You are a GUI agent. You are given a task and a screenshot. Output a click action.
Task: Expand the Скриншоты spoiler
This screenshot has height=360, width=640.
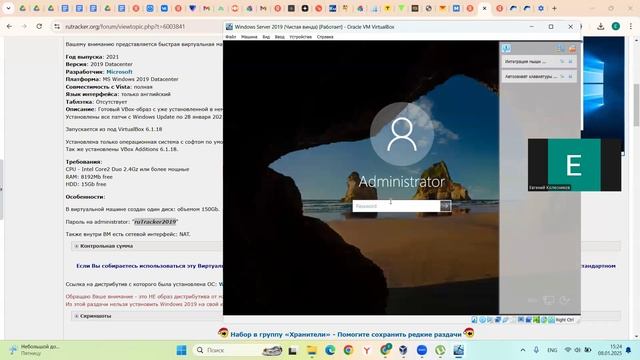(x=96, y=316)
